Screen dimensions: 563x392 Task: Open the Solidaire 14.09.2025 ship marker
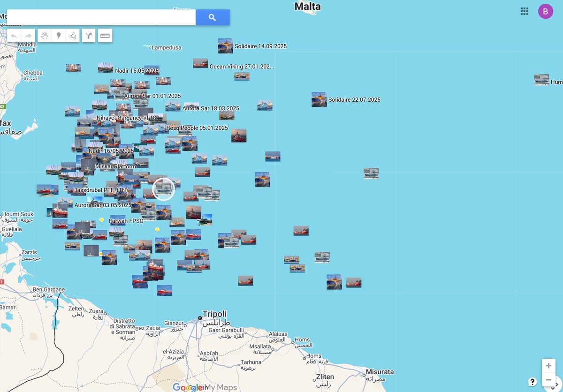[x=225, y=46]
